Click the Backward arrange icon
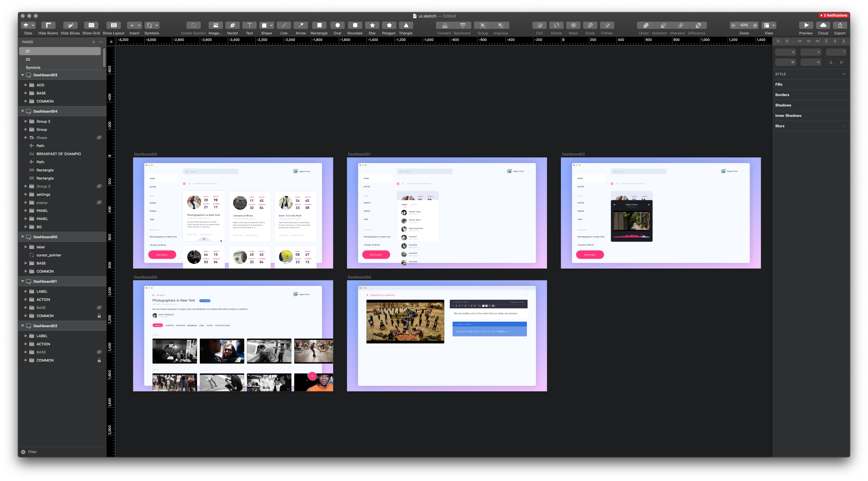The image size is (868, 481). (462, 25)
